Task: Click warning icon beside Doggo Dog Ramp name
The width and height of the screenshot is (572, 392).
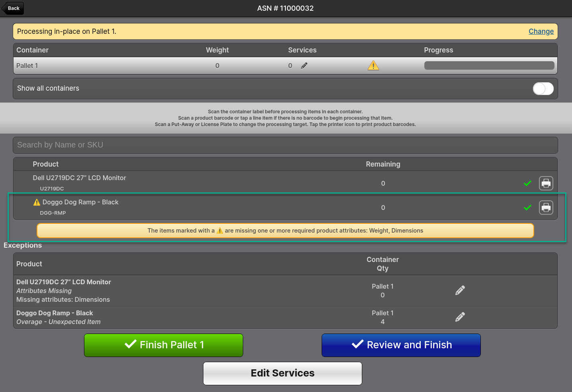Action: point(37,202)
